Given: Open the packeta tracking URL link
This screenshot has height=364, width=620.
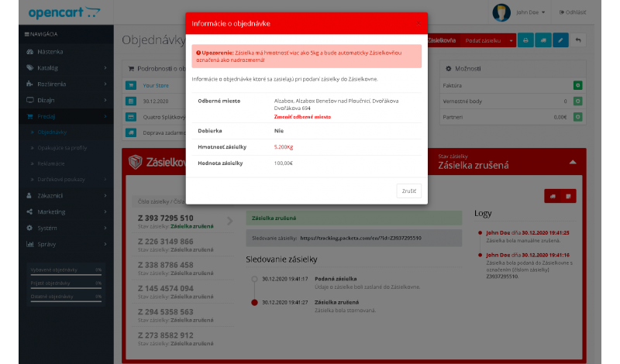Looking at the screenshot, I should click(x=360, y=239).
